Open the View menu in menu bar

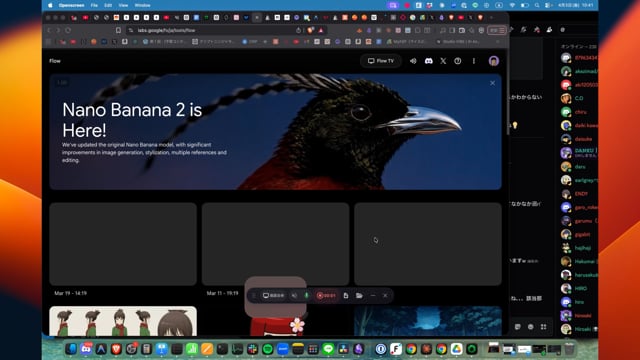coord(123,5)
